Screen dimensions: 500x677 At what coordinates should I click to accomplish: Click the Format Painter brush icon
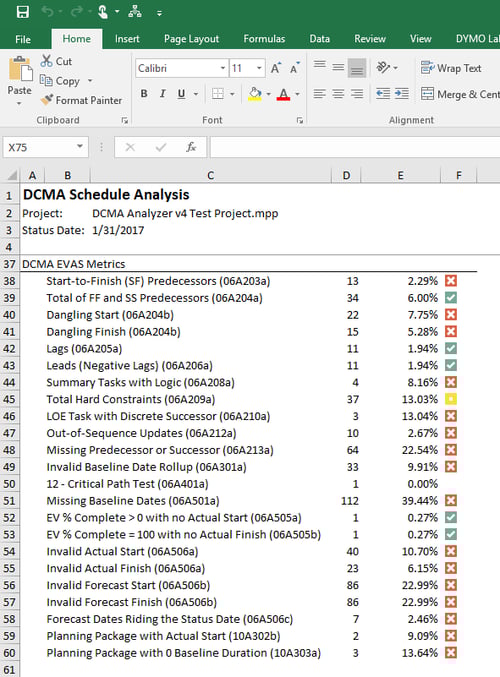coord(47,100)
